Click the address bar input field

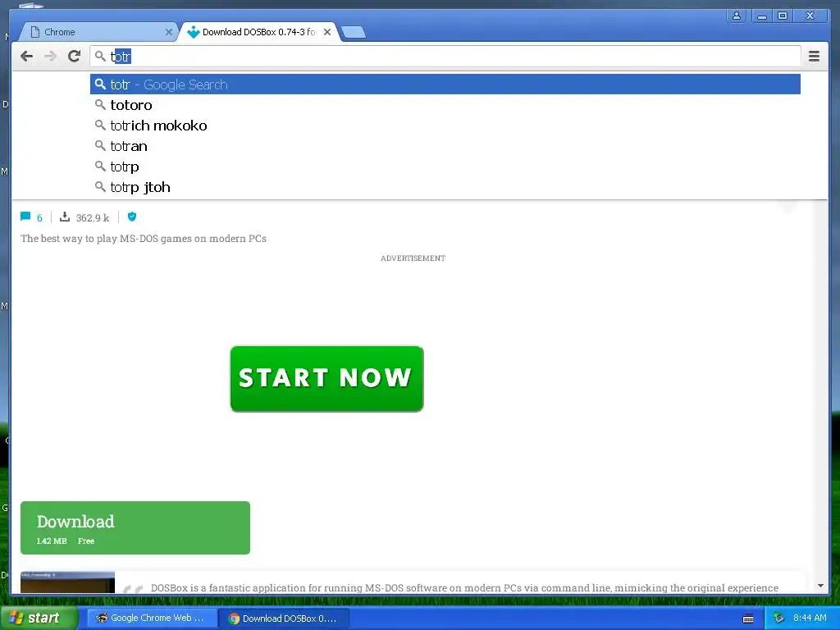[445, 57]
